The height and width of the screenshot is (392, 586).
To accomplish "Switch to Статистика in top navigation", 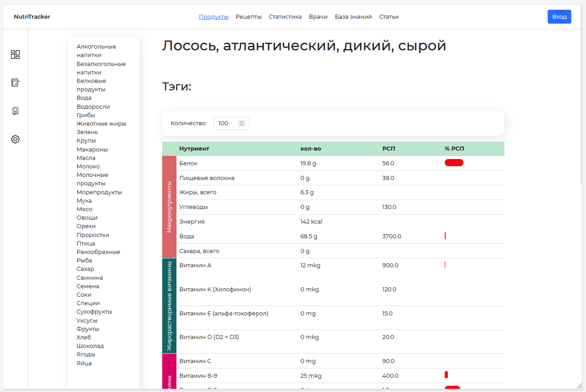I will (285, 17).
